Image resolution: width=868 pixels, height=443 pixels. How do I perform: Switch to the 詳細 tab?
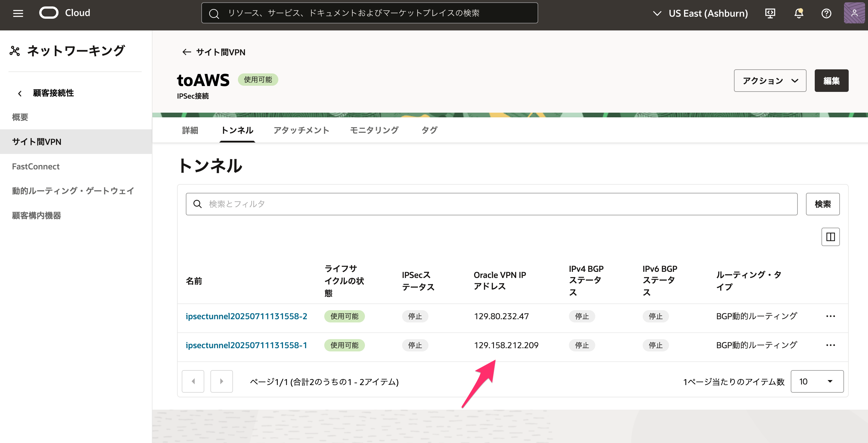click(190, 130)
